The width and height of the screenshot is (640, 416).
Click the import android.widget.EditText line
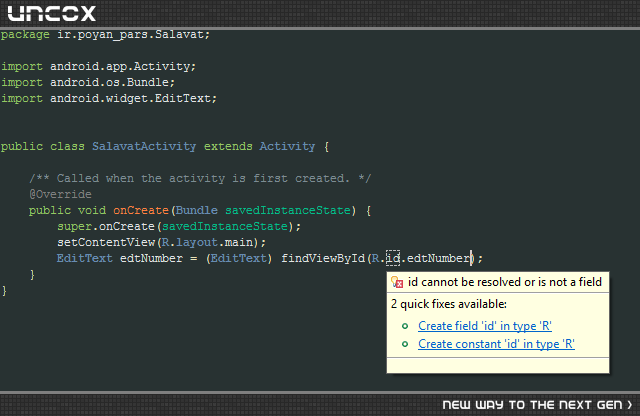tap(109, 98)
